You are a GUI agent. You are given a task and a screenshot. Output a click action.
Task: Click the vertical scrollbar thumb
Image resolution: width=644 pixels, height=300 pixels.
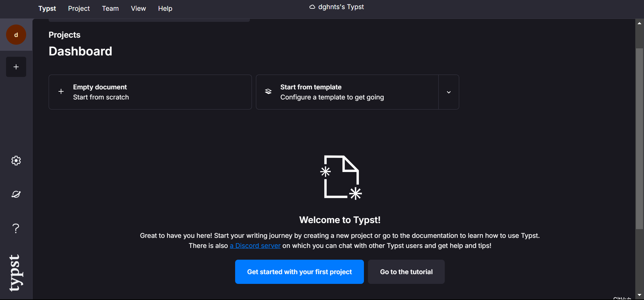click(640, 139)
